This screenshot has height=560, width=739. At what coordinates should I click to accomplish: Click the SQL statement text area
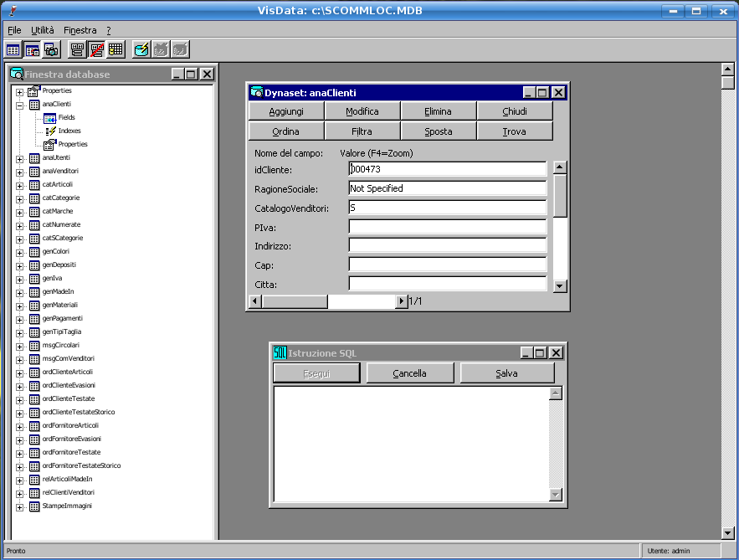[411, 444]
